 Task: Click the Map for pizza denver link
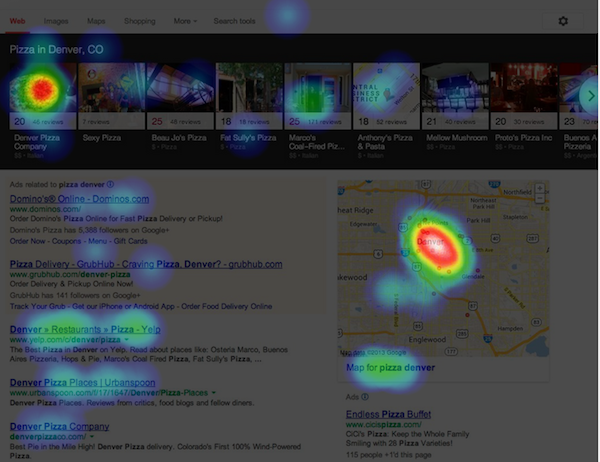coord(390,367)
